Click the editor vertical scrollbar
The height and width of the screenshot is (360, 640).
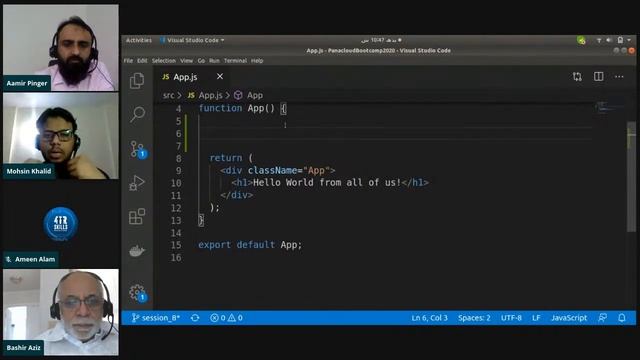(631, 176)
